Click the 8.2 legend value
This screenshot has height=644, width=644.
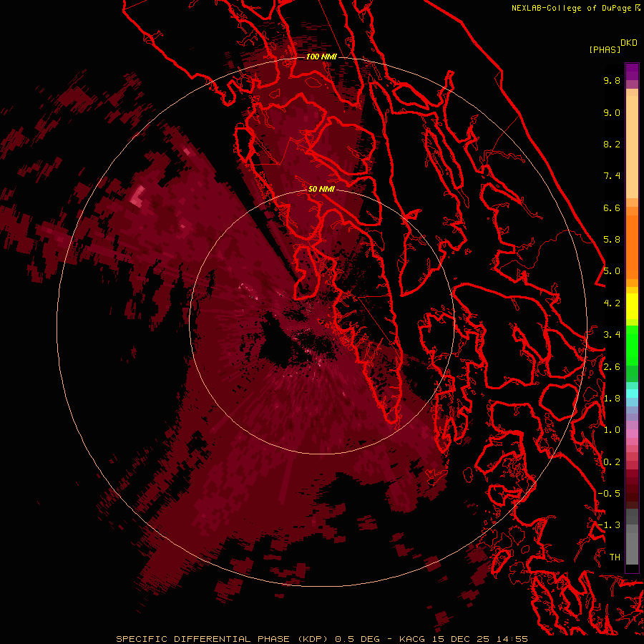point(612,144)
